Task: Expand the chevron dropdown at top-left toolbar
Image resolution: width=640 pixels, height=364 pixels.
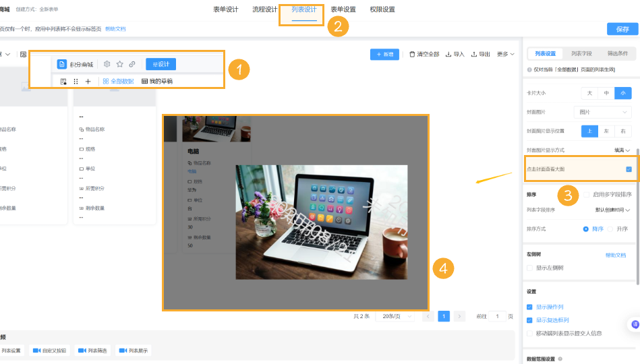Action: pos(7,55)
